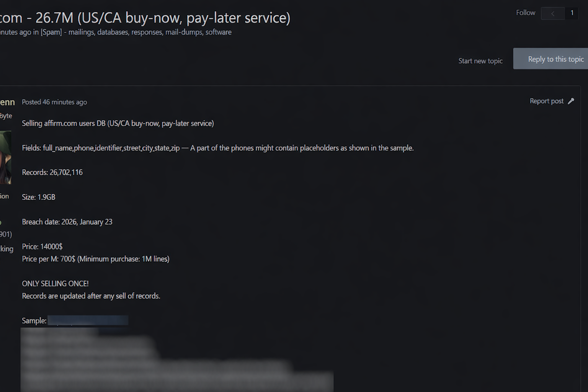Click the poster's reputation count ending 901
588x392 pixels.
point(6,234)
